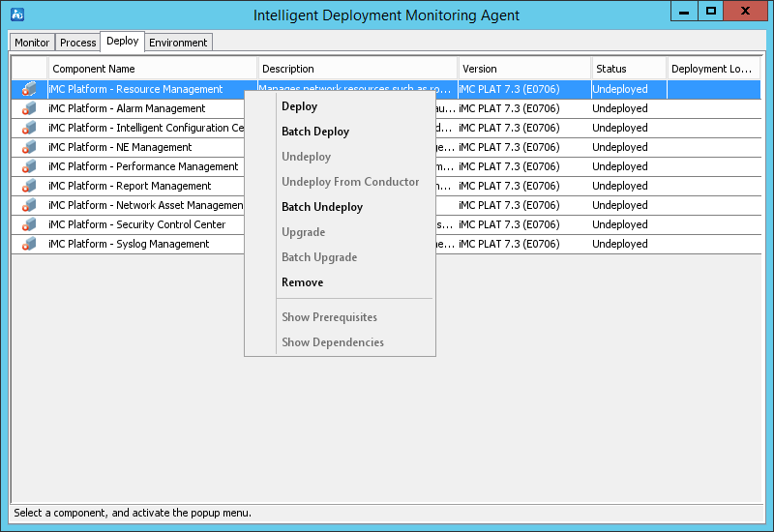Click the Report Management component icon
774x532 pixels.
point(29,186)
